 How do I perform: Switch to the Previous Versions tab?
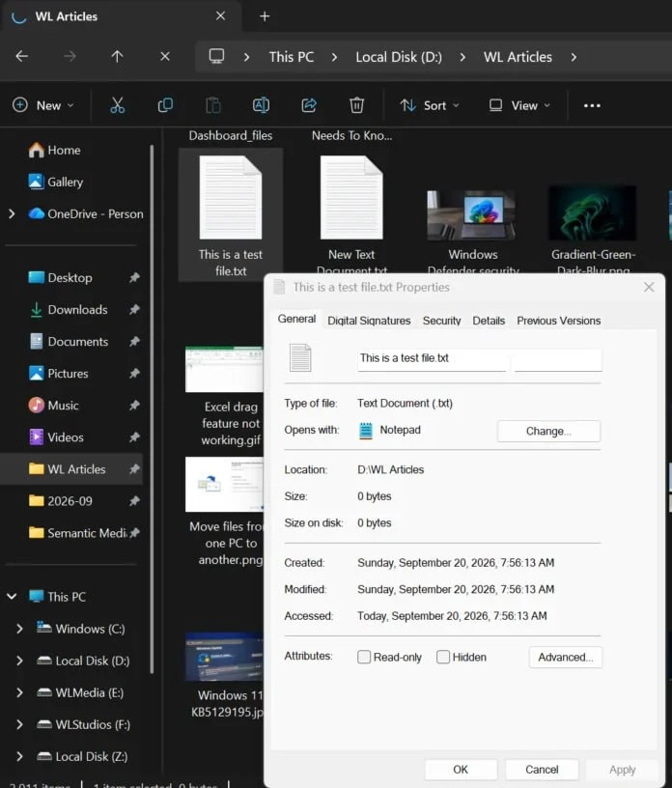point(558,321)
